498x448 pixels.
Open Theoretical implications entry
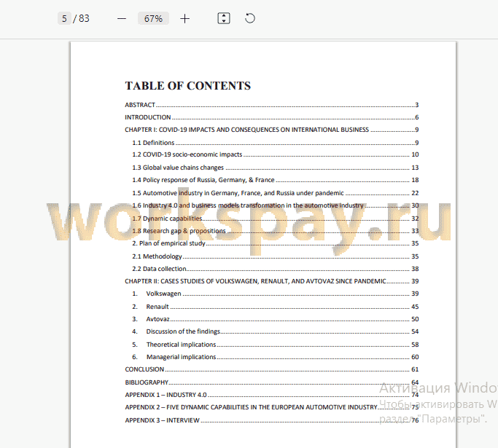click(x=276, y=345)
